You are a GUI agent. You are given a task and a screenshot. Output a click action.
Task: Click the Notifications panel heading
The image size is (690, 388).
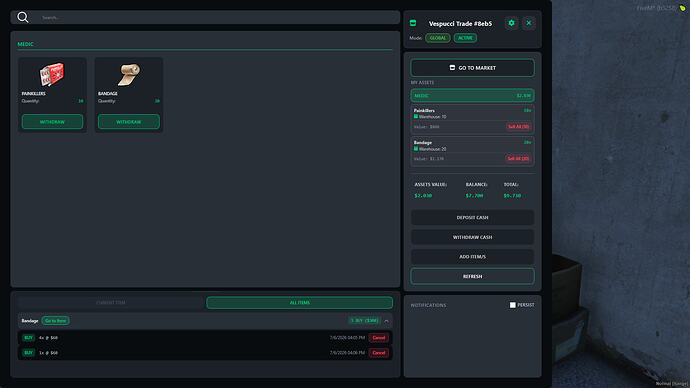pyautogui.click(x=428, y=305)
